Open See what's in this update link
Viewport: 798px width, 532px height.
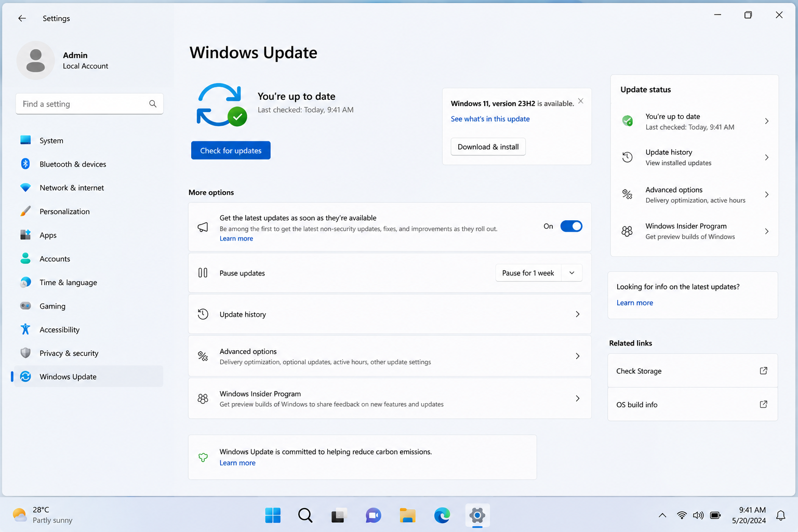[x=490, y=119]
